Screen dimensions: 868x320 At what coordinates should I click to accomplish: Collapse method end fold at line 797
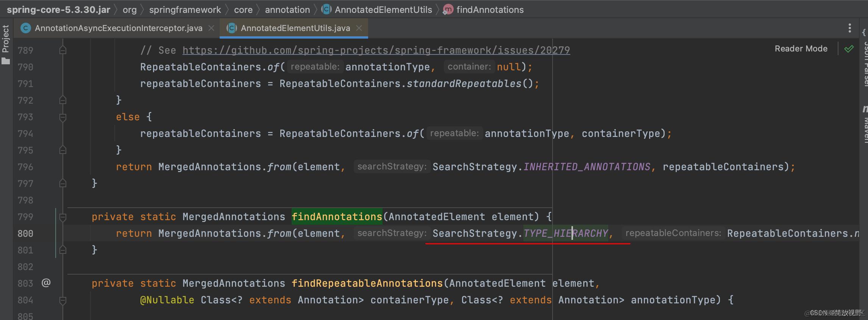(63, 183)
